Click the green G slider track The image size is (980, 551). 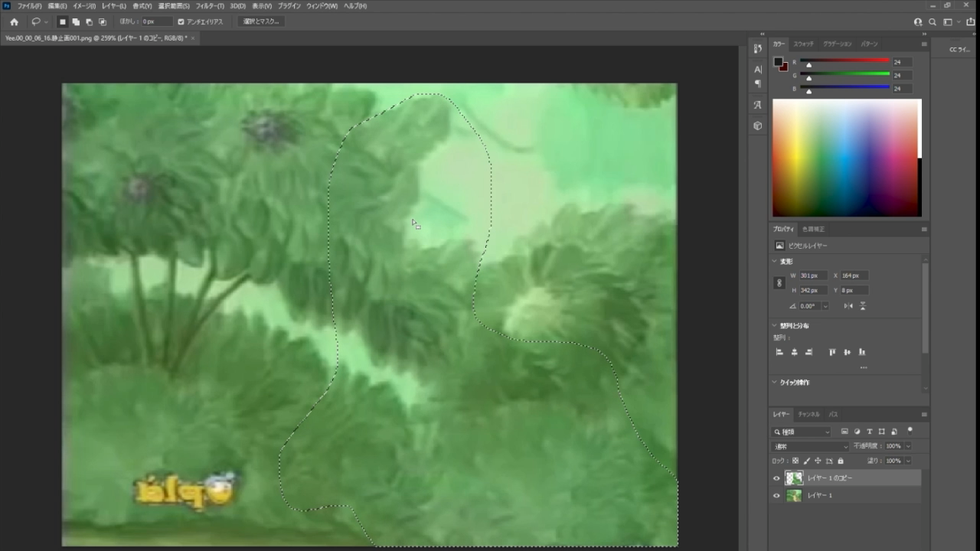[845, 74]
